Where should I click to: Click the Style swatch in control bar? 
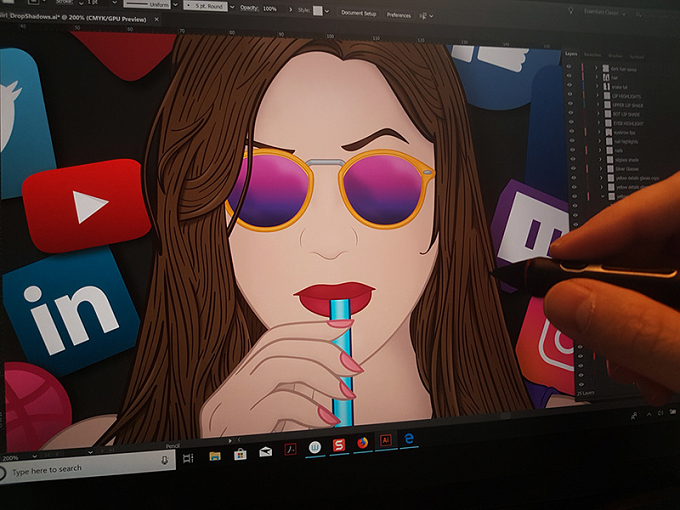(x=318, y=11)
